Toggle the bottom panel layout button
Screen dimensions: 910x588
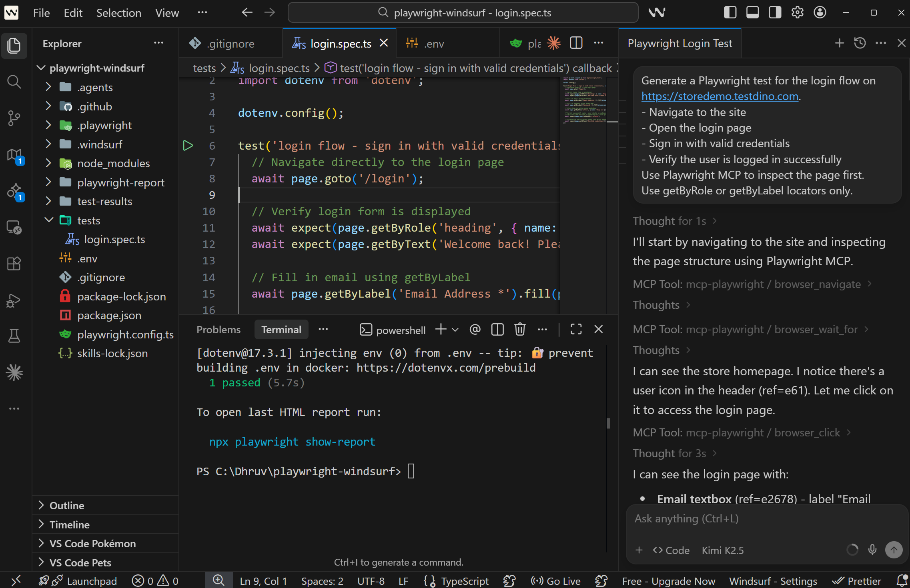pyautogui.click(x=752, y=12)
